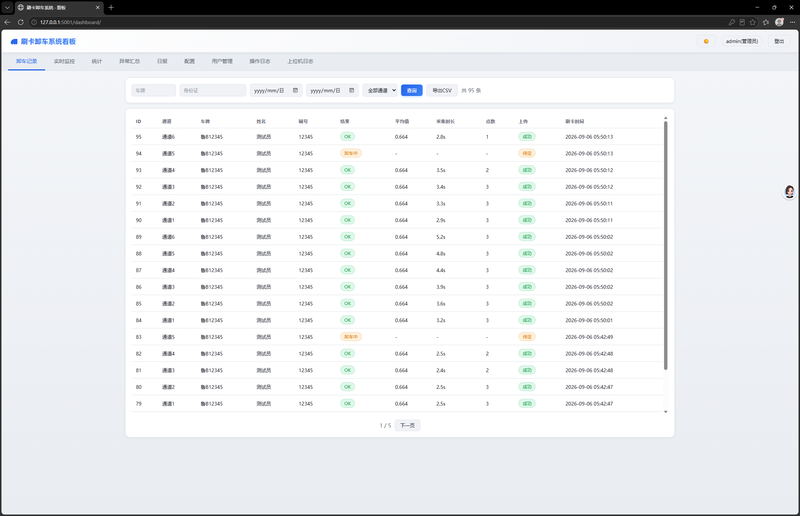This screenshot has width=800, height=516.
Task: Click the table's vertical scrollbar
Action: (x=665, y=245)
